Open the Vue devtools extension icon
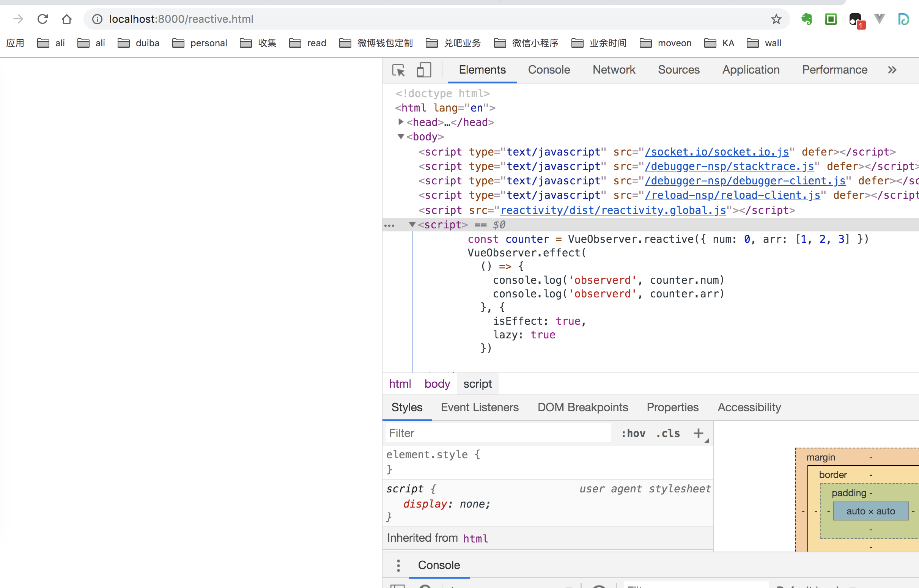 coord(879,19)
